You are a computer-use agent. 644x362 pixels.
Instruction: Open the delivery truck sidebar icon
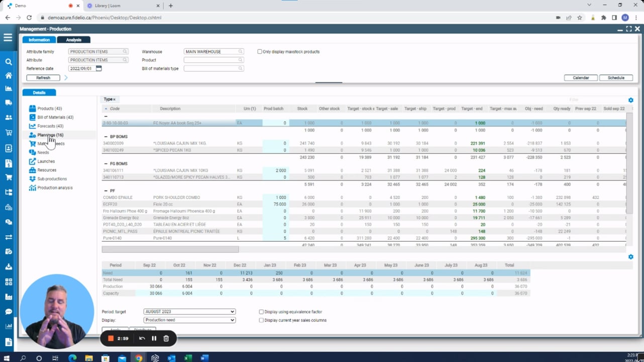point(8,103)
